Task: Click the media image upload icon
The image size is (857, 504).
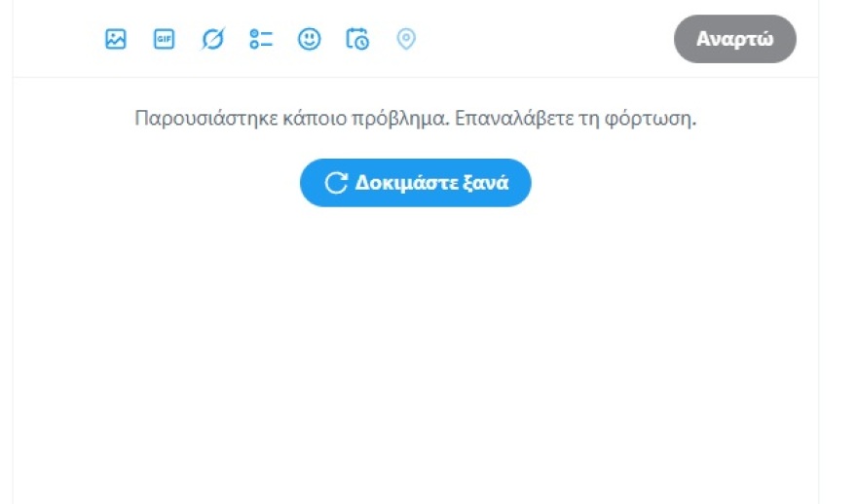Action: tap(116, 39)
